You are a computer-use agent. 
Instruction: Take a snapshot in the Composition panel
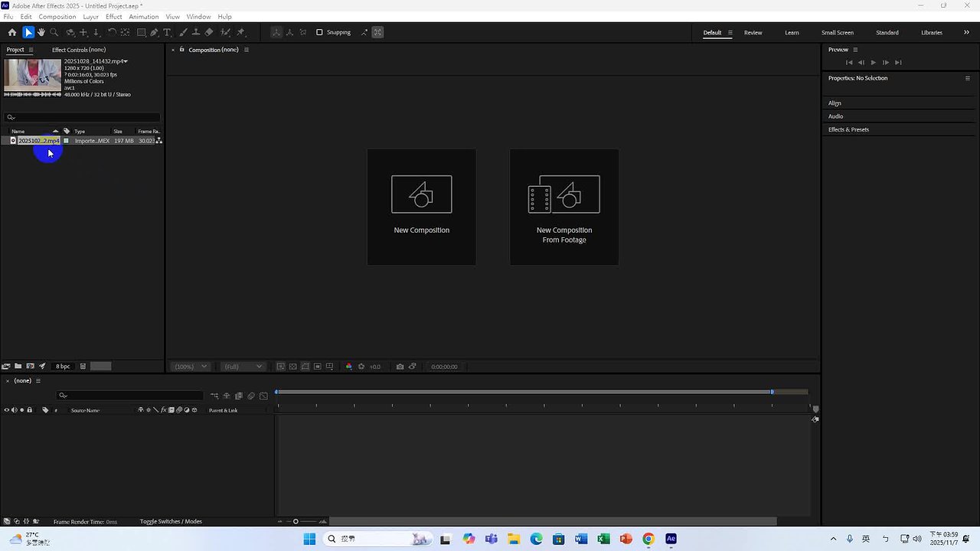click(400, 366)
